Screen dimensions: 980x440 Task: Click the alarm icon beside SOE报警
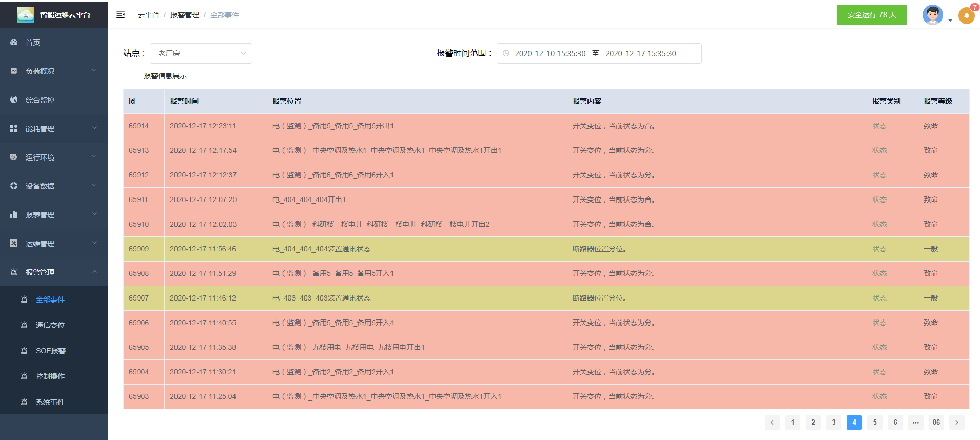point(24,351)
